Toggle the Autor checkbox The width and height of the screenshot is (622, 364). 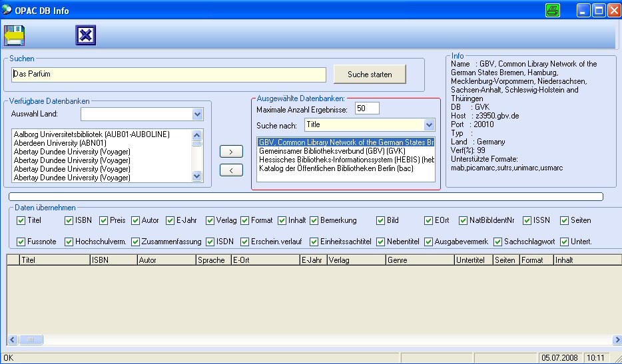(136, 220)
